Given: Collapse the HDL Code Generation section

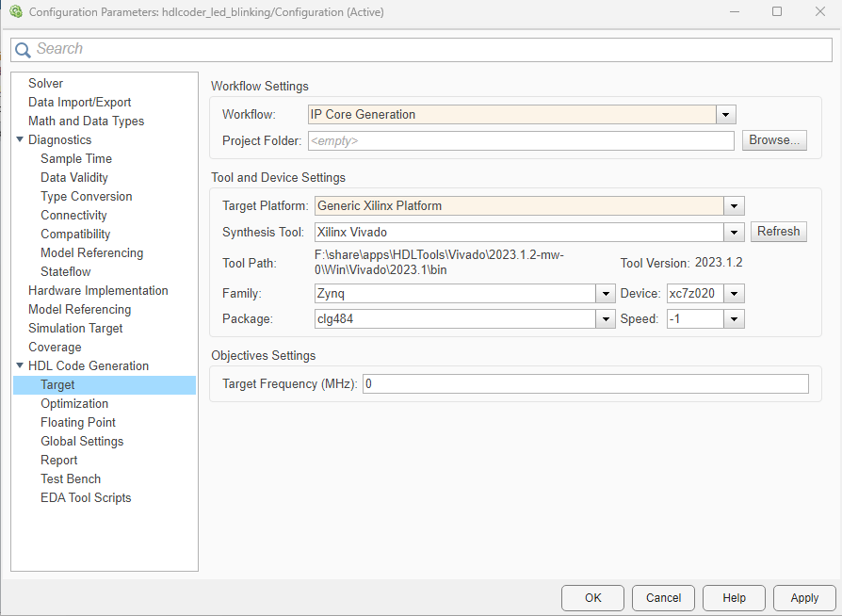Looking at the screenshot, I should click(x=21, y=365).
